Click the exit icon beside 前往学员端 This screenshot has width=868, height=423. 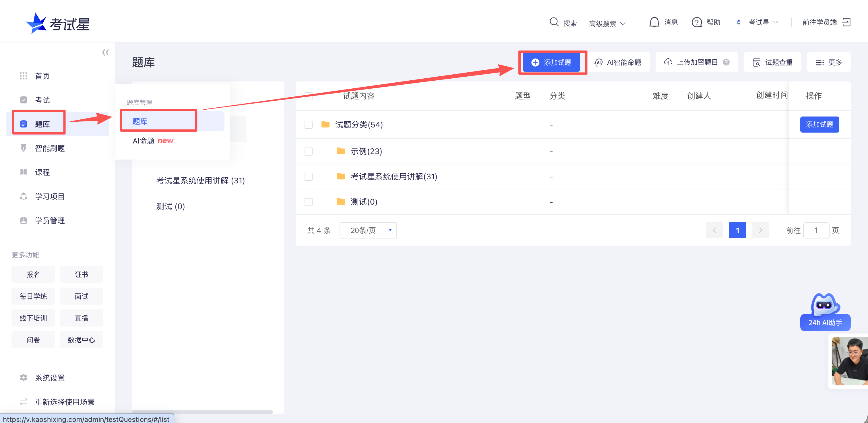coord(846,22)
